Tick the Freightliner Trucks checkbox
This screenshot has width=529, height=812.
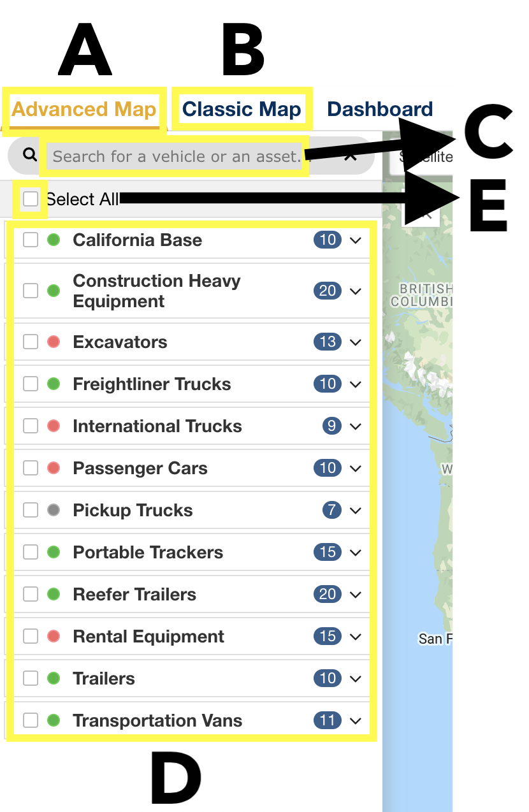tap(31, 384)
